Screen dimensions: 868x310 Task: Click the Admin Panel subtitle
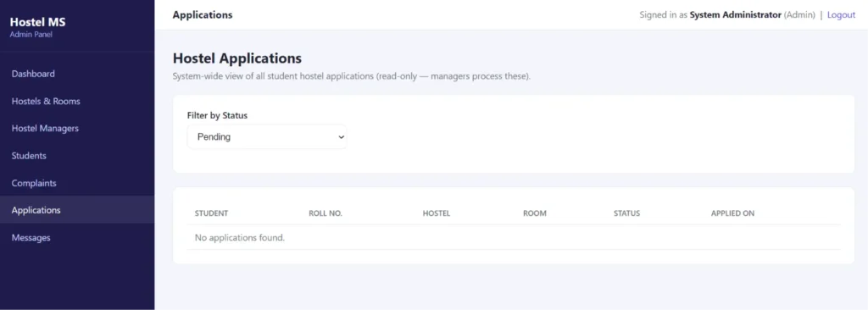(31, 35)
